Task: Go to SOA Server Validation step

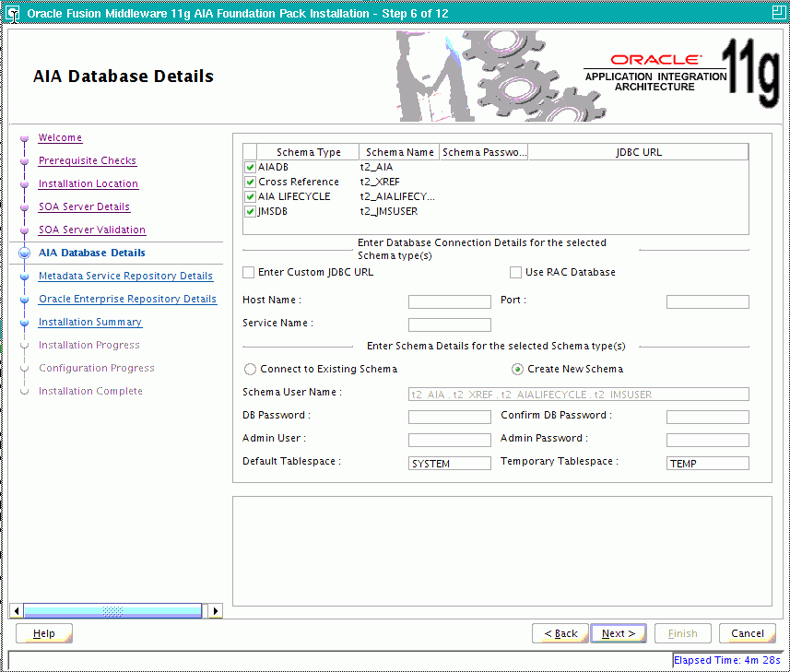Action: point(92,230)
